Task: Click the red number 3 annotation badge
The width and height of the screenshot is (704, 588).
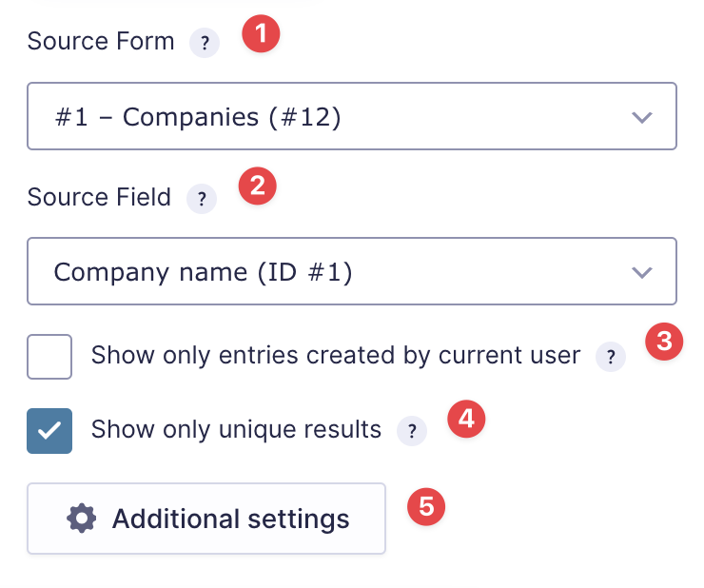Action: [663, 342]
